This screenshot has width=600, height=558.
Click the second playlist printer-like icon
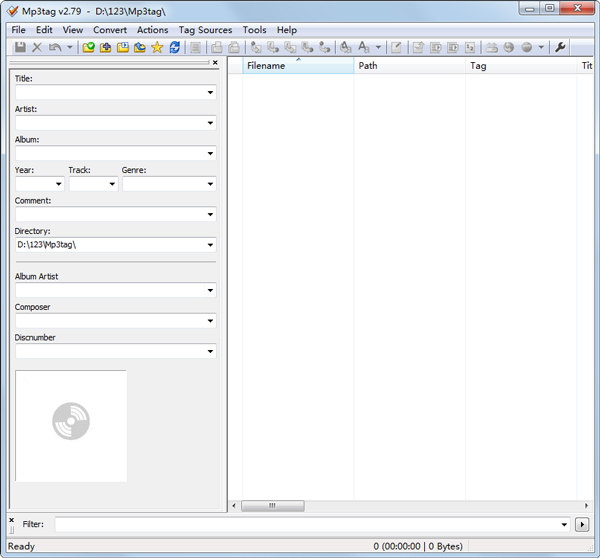[234, 47]
